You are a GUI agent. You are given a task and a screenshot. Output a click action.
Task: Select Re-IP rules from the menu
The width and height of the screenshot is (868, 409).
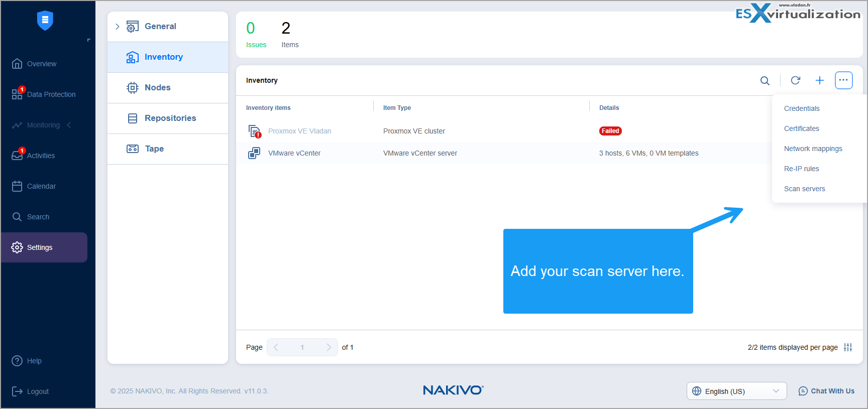(x=802, y=169)
